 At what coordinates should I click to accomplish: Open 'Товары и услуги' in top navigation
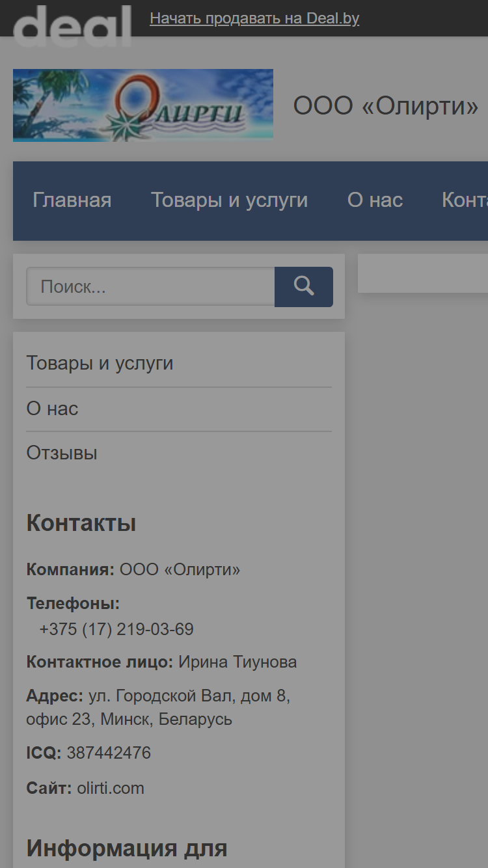tap(230, 200)
